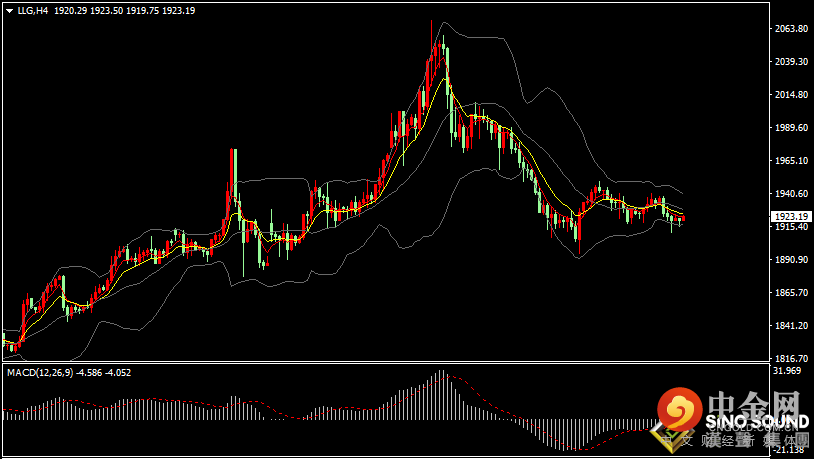Select price axis label 1865.70

click(x=791, y=293)
